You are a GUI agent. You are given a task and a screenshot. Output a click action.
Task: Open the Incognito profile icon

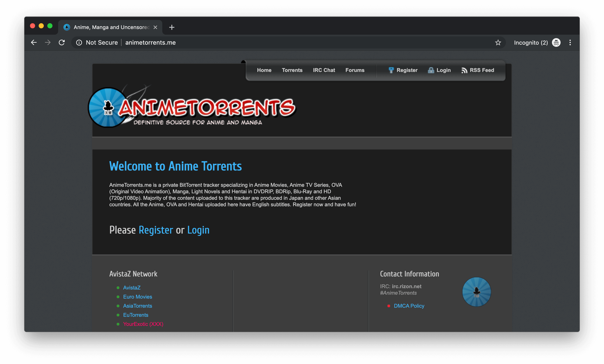[556, 43]
